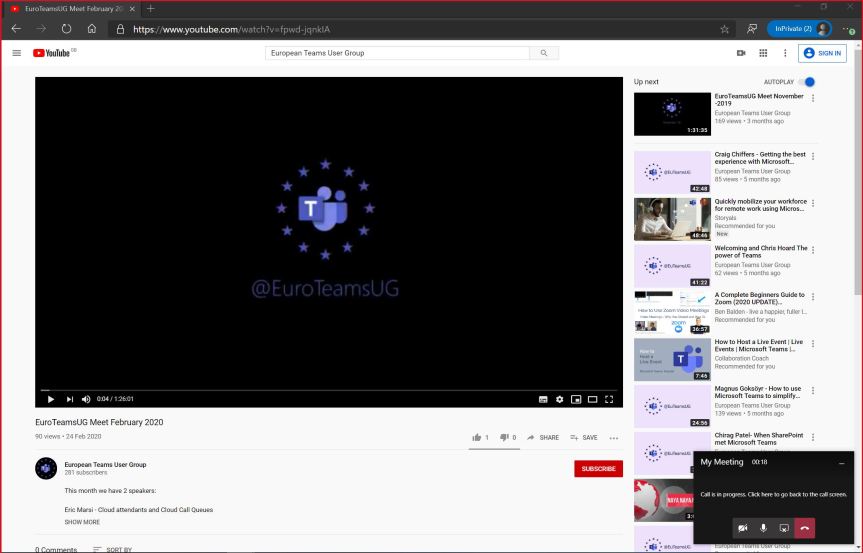
Task: Expand description with SHOW MORE
Action: pyautogui.click(x=82, y=522)
